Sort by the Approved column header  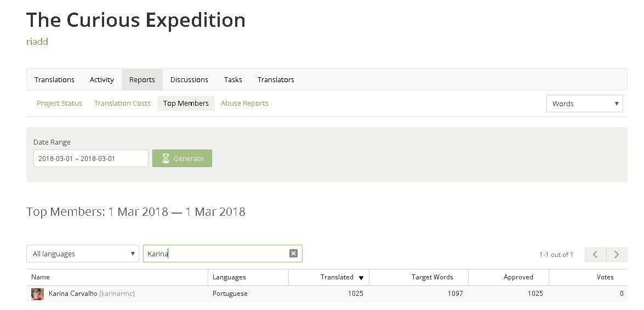coord(518,277)
